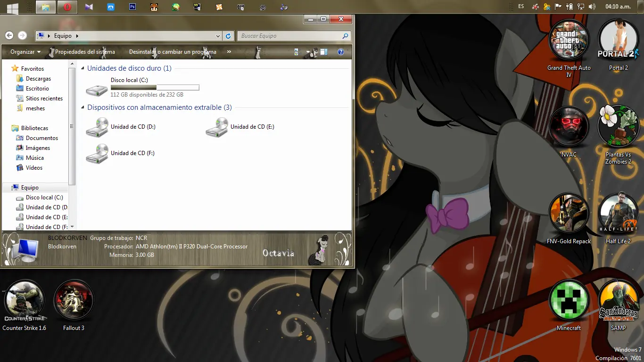Open the Organizar dropdown menu

point(25,52)
